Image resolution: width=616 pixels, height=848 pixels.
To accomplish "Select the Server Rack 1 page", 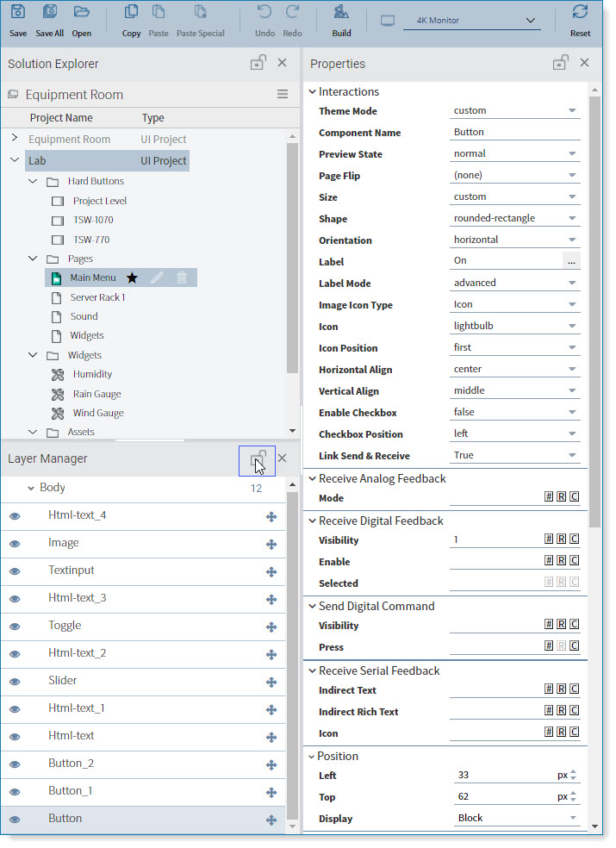I will tap(97, 297).
